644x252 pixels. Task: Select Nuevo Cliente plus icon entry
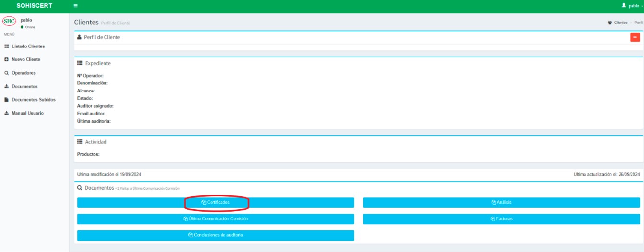tap(25, 60)
